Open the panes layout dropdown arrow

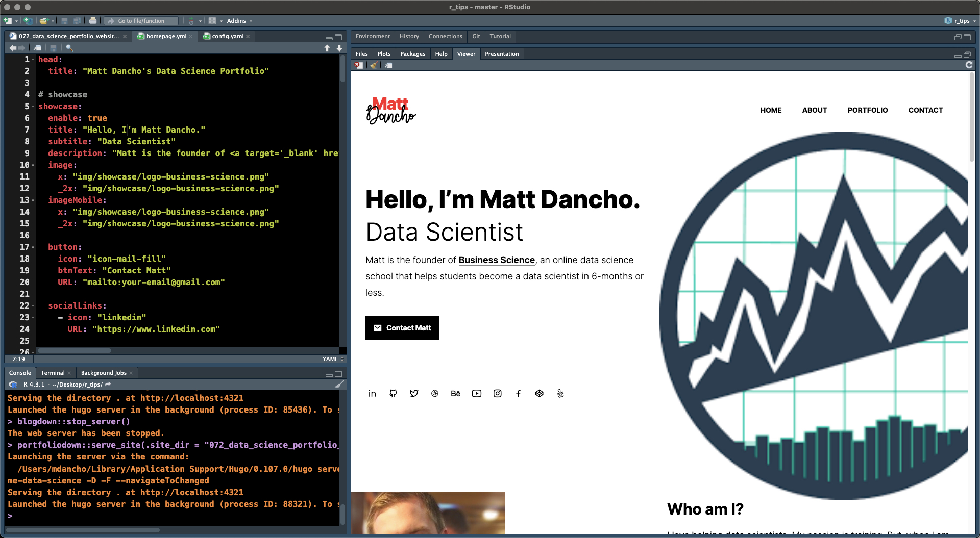tap(221, 21)
